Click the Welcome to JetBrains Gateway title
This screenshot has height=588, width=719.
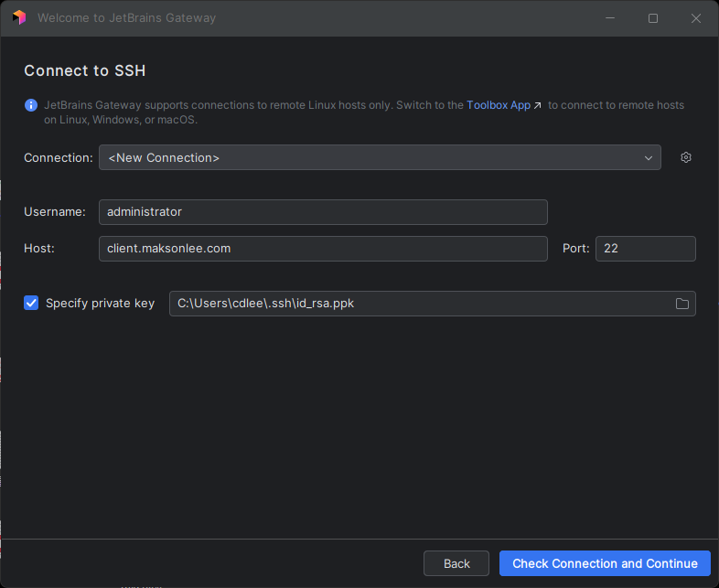click(126, 18)
